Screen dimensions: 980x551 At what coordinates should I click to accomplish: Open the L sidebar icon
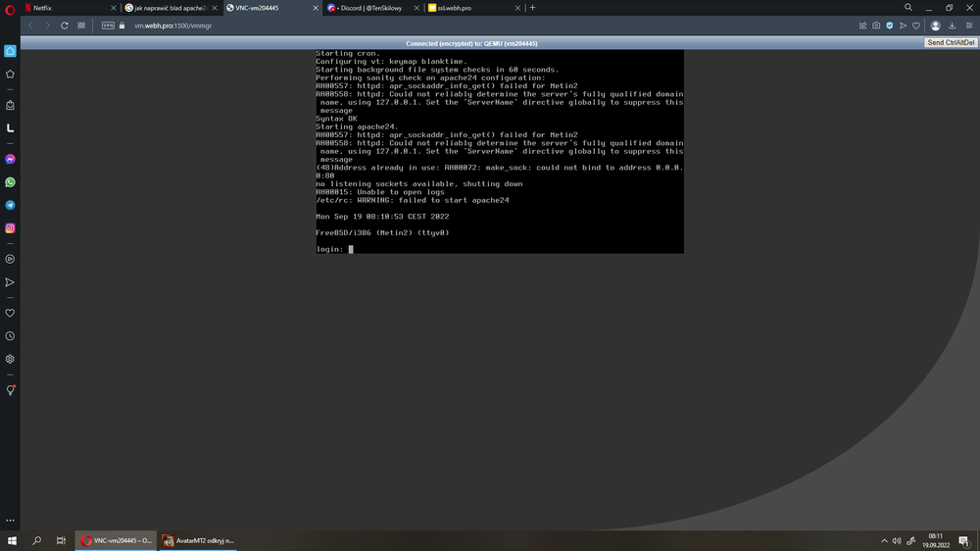click(10, 128)
